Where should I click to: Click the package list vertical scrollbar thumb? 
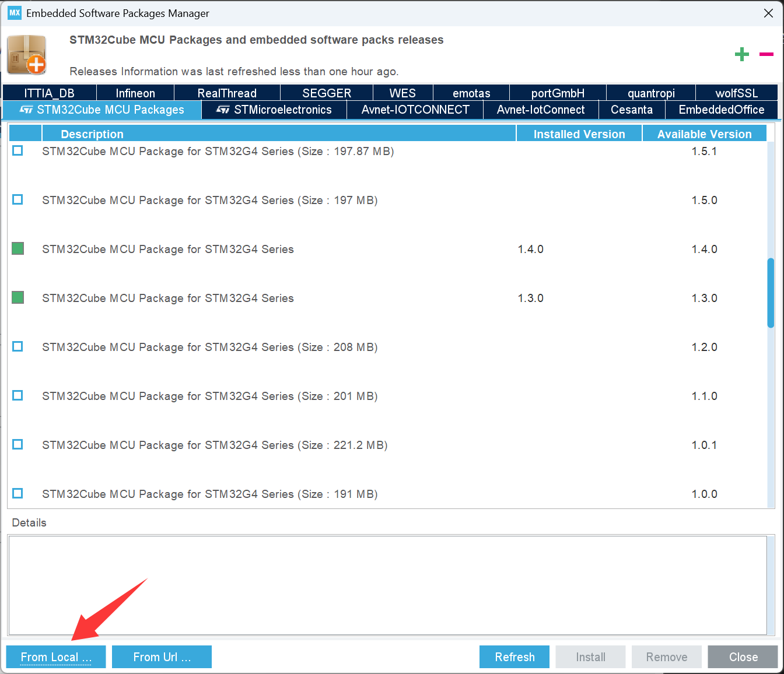[771, 293]
